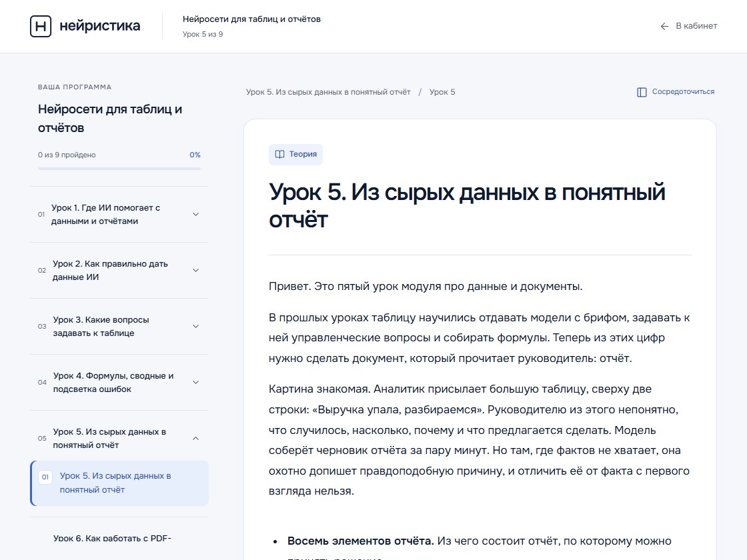Click the 0% progress value

point(195,155)
